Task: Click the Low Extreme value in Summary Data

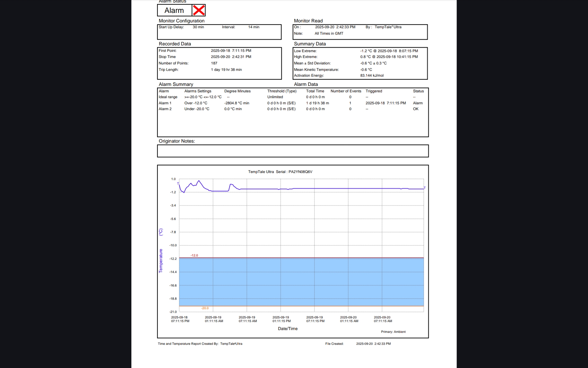Action: point(389,51)
